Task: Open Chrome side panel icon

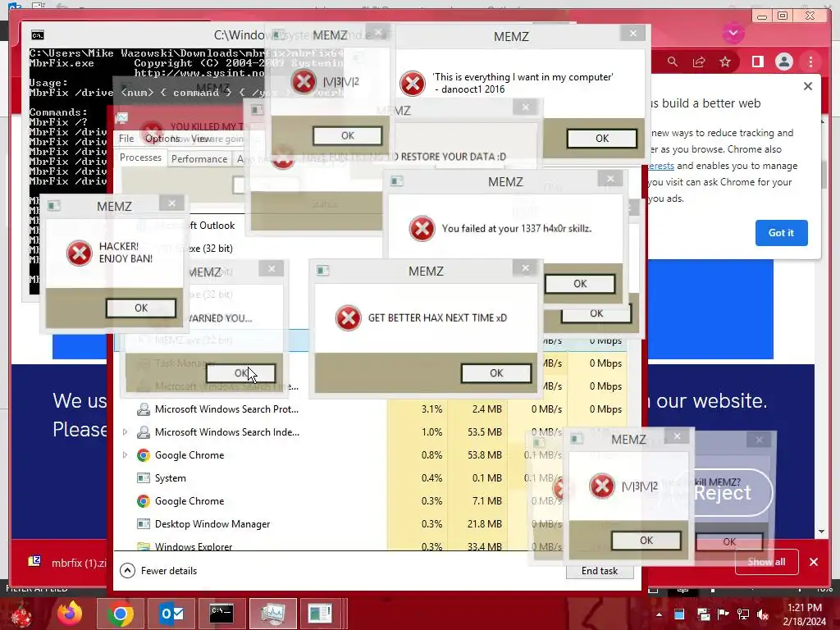Action: pos(757,62)
